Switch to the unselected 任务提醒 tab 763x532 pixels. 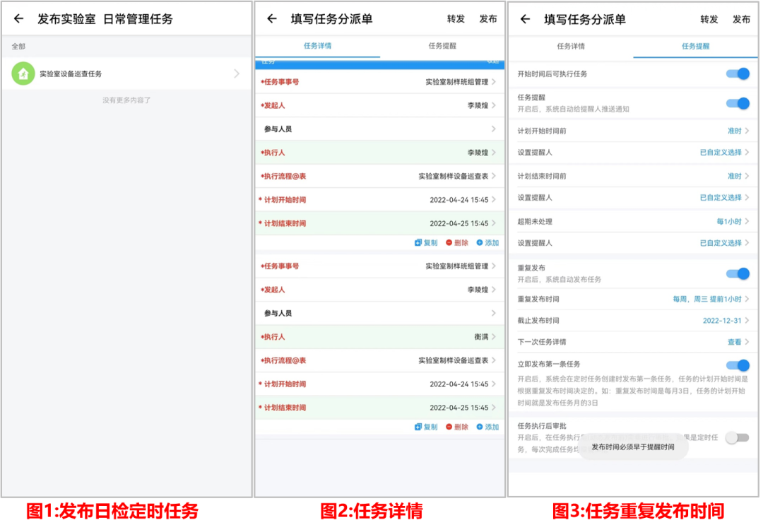442,46
